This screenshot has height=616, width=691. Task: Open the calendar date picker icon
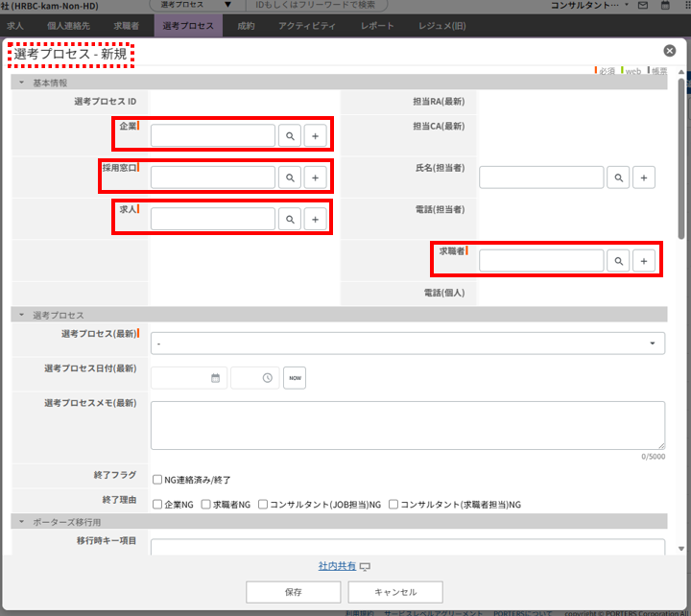pyautogui.click(x=216, y=378)
